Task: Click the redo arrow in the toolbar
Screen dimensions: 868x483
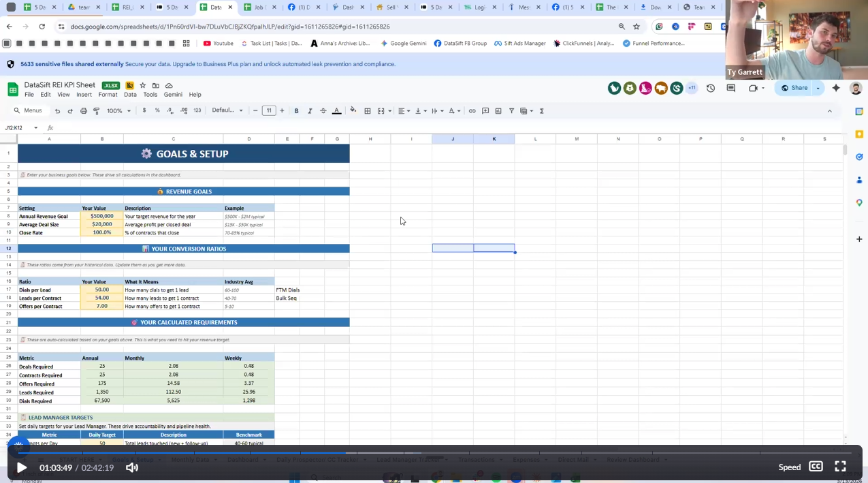Action: click(x=70, y=111)
